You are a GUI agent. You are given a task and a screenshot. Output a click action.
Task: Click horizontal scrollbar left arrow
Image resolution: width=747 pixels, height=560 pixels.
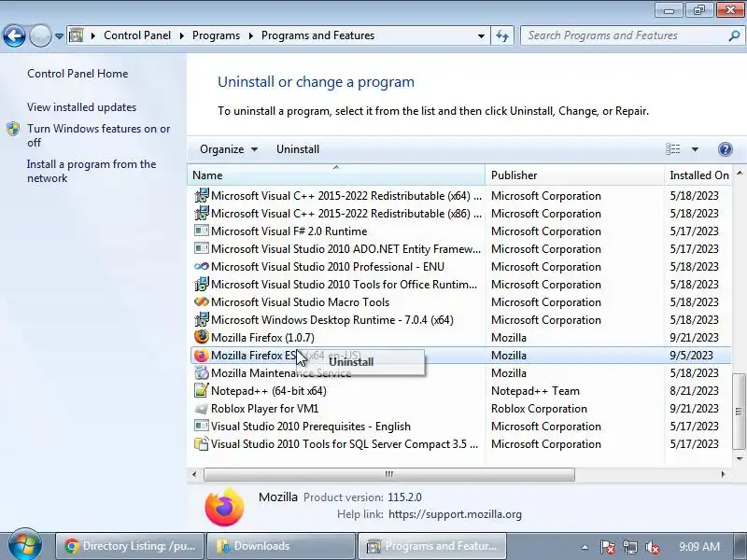(x=194, y=474)
